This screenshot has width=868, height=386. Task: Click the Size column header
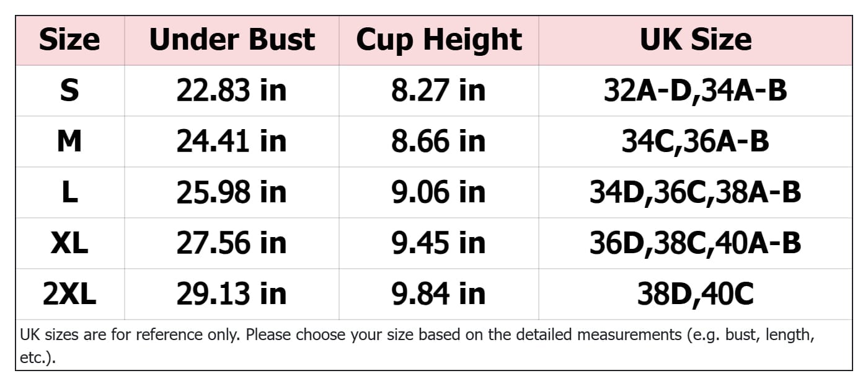pos(70,40)
